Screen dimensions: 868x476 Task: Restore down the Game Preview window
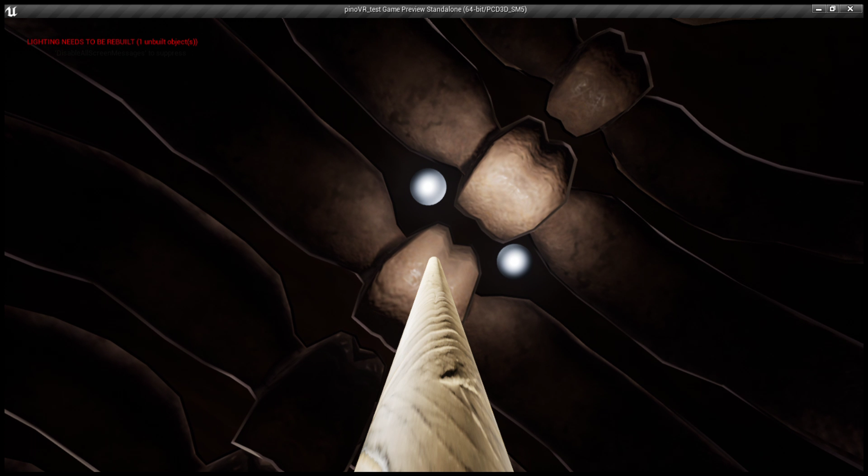click(832, 9)
